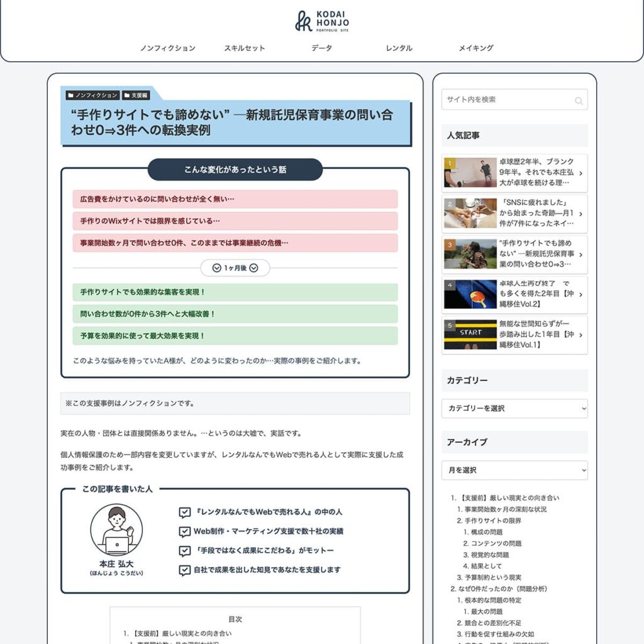Screen dimensions: 644x644
Task: Click check icon beside 「手段ではなく成果にこだわる」
Action: 184,551
